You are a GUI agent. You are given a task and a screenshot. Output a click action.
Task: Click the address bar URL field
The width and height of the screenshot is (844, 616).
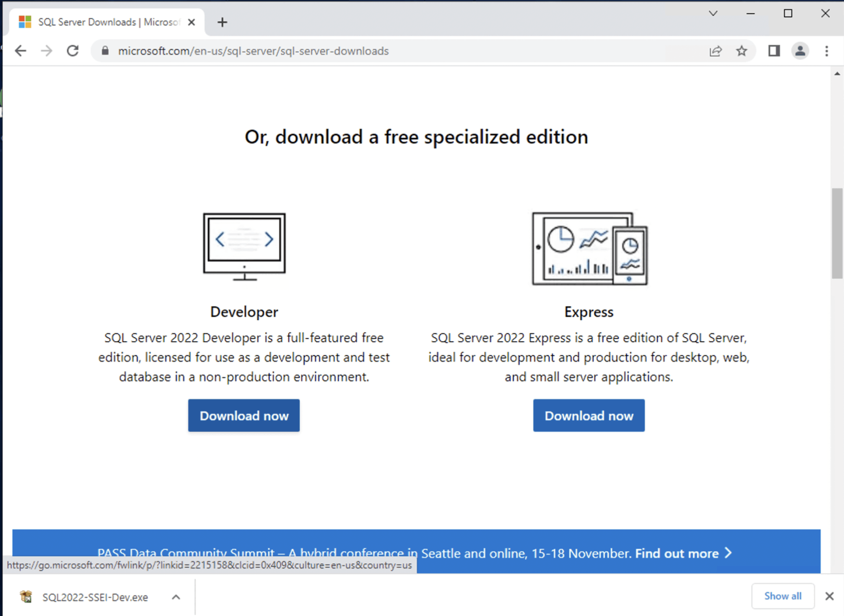point(322,51)
